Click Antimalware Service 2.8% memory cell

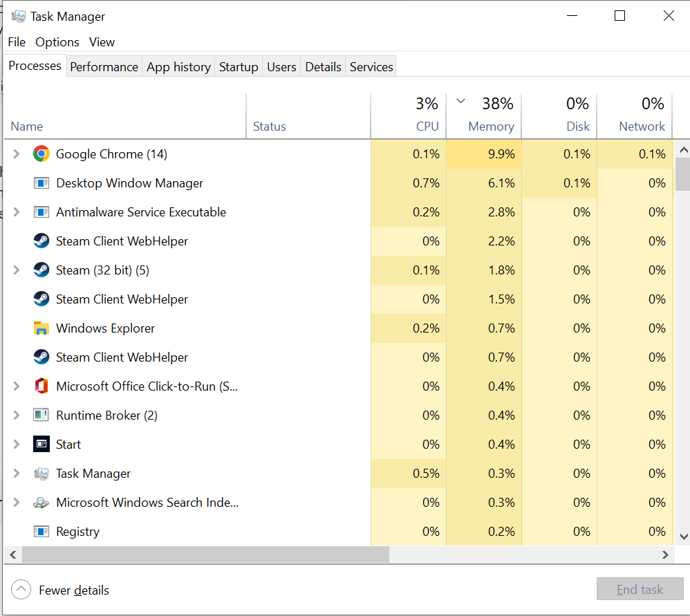pyautogui.click(x=484, y=212)
